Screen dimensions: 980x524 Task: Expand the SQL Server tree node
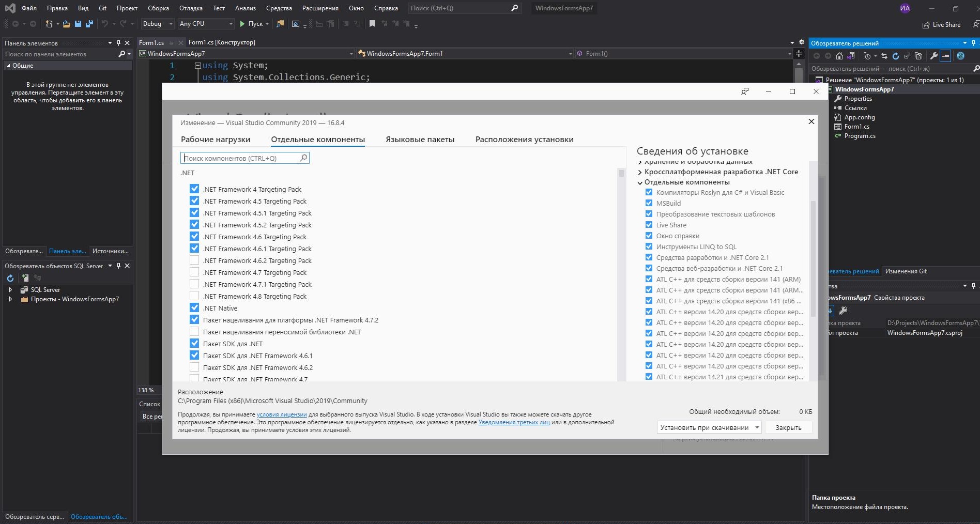(x=10, y=290)
